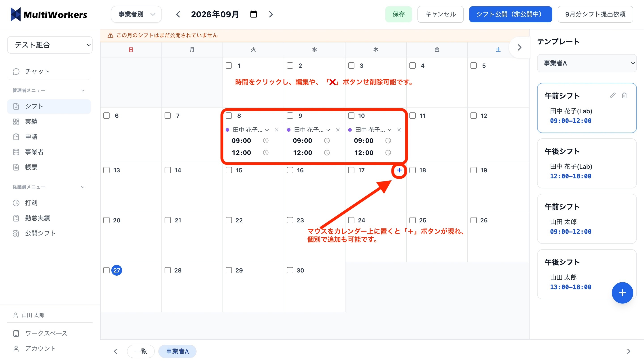Open the 事業者別 view dropdown
Screen dimensions: 644x363
point(136,14)
